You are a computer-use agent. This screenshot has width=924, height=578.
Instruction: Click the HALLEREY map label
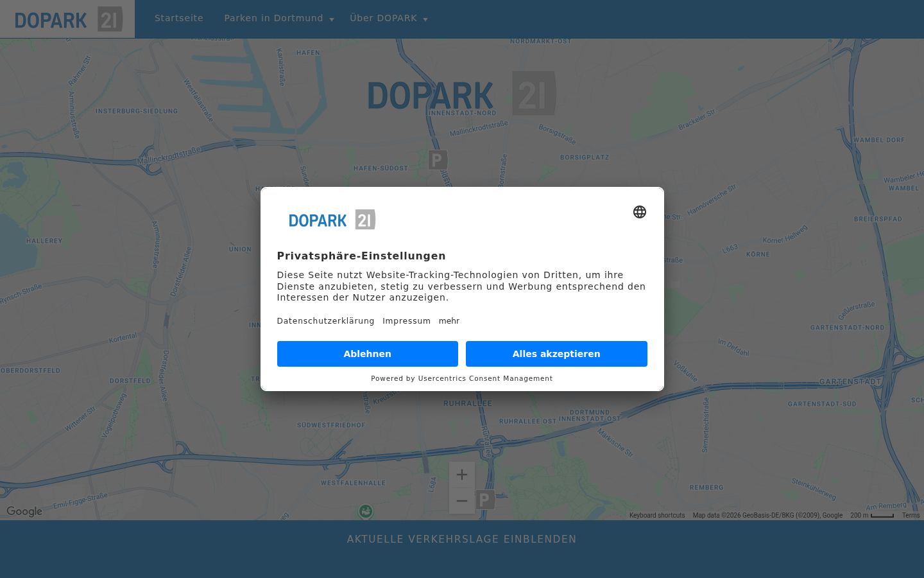click(x=44, y=241)
